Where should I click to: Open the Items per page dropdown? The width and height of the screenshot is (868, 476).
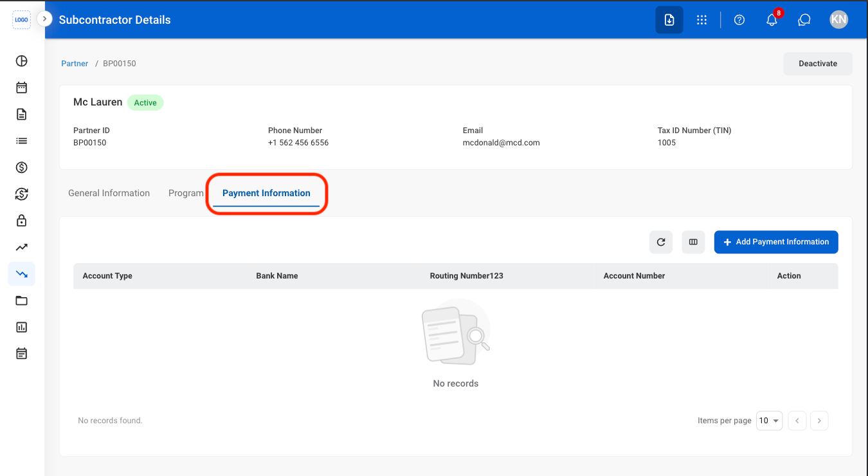(x=770, y=421)
